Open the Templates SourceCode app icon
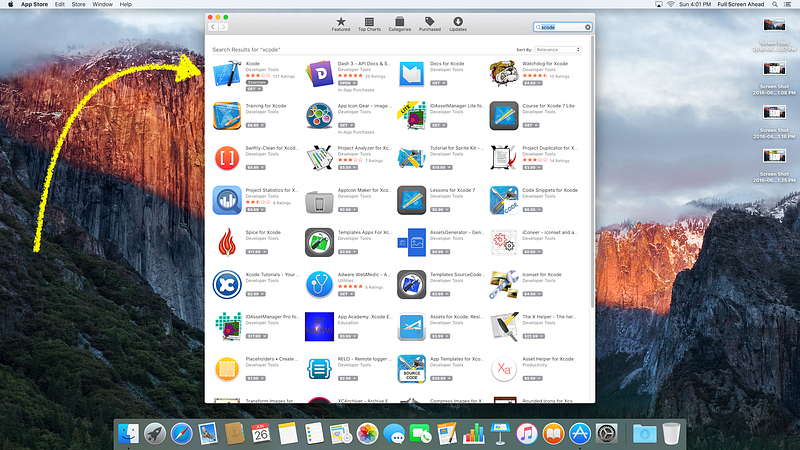The width and height of the screenshot is (800, 450). (411, 285)
